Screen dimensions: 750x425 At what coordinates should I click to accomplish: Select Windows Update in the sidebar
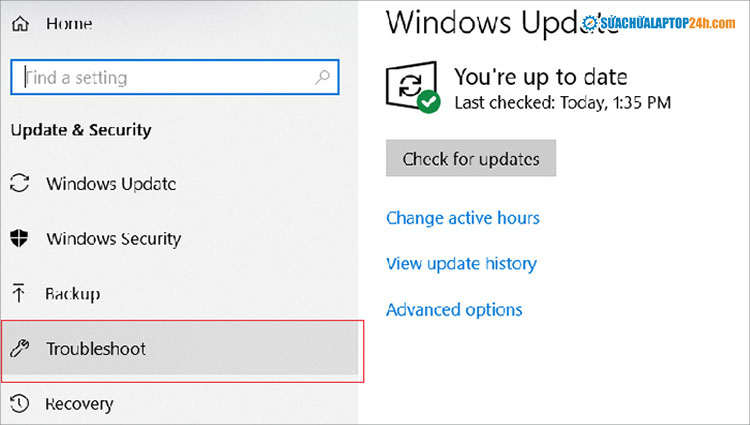(111, 184)
